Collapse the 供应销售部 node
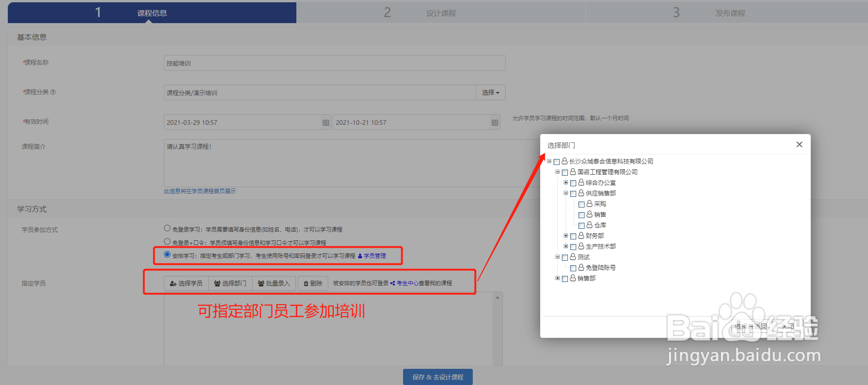Image resolution: width=868 pixels, height=385 pixels. (566, 193)
